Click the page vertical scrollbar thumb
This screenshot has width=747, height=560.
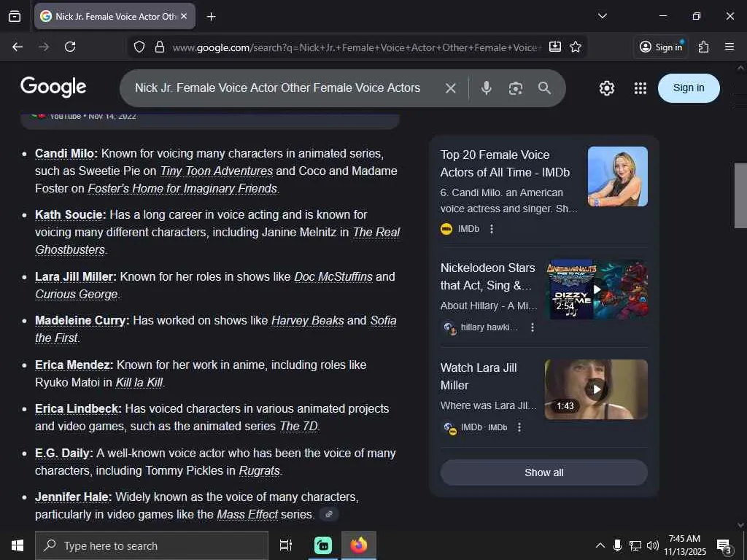740,195
